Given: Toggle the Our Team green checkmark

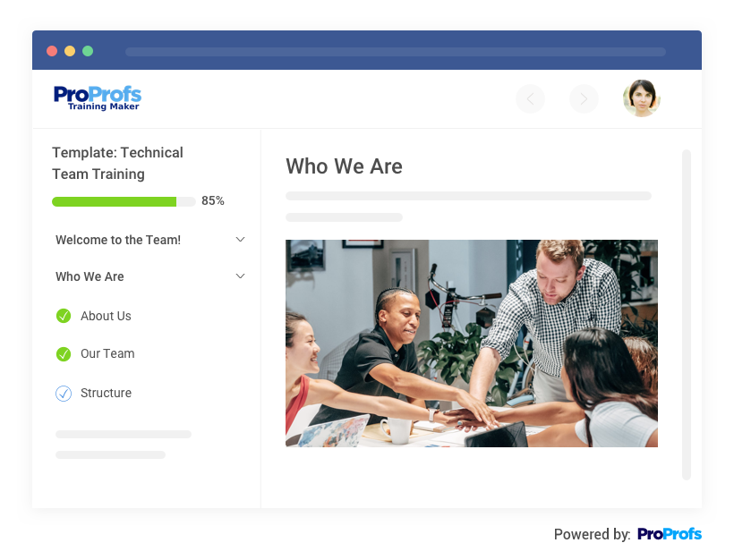Looking at the screenshot, I should click(64, 354).
